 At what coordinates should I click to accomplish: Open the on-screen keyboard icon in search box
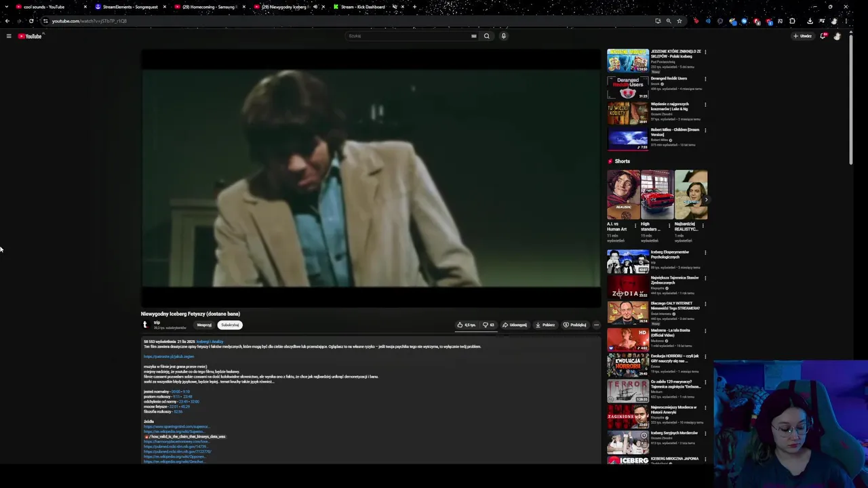click(473, 36)
